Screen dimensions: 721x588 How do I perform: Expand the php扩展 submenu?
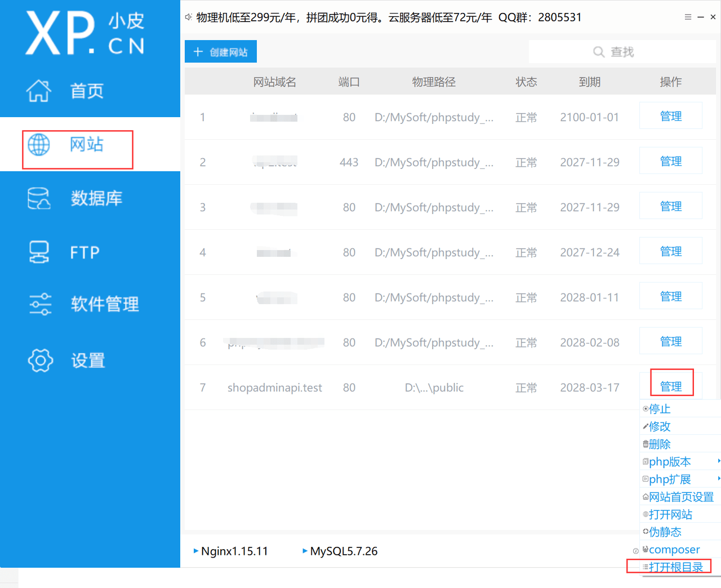[x=680, y=479]
